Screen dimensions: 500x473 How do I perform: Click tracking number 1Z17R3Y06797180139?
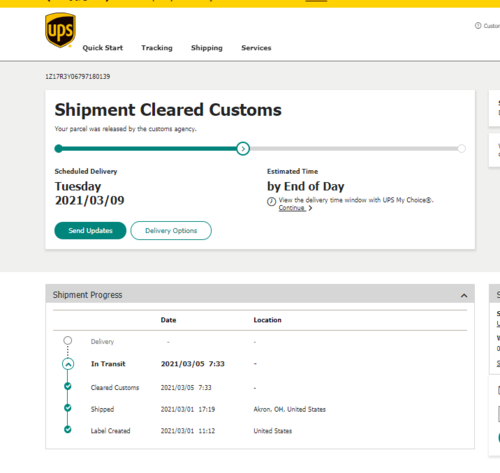tap(78, 77)
